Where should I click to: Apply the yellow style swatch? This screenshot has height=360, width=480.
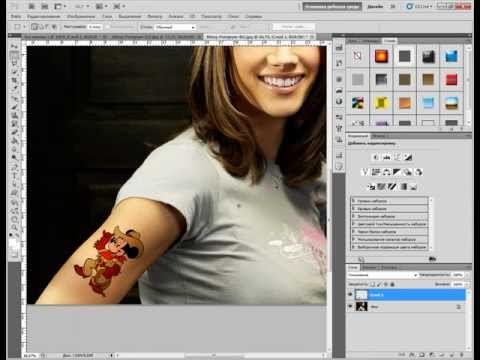[381, 103]
